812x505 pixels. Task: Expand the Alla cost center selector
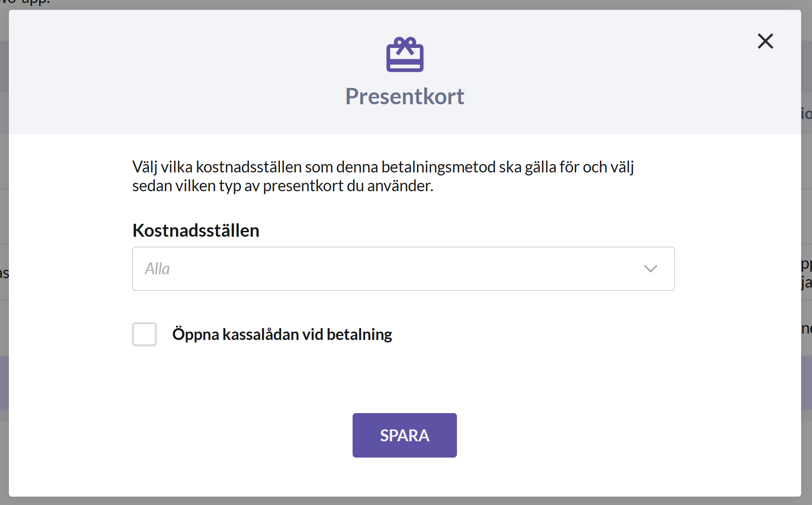click(x=403, y=269)
